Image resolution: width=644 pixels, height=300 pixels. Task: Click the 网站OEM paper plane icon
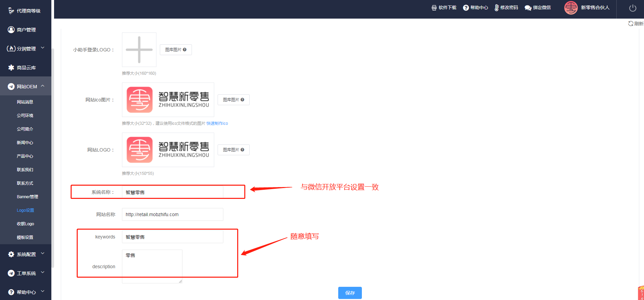point(11,87)
